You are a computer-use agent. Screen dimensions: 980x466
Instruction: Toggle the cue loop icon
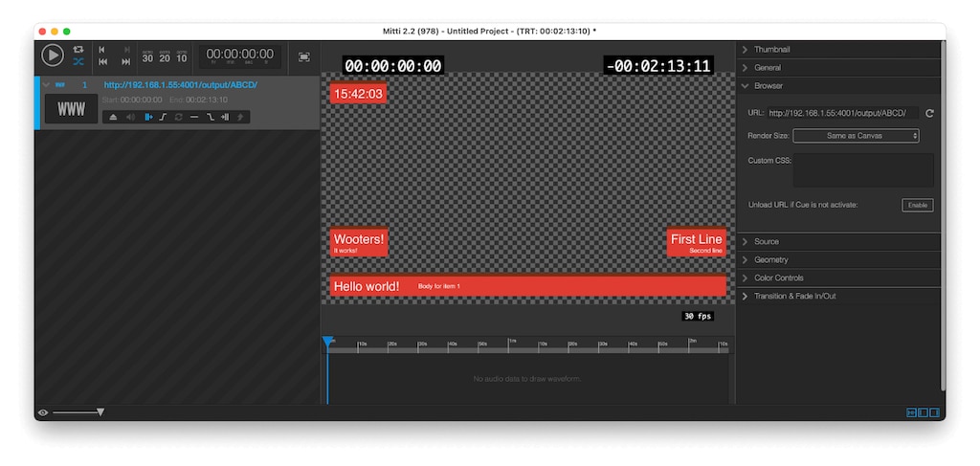coord(178,117)
